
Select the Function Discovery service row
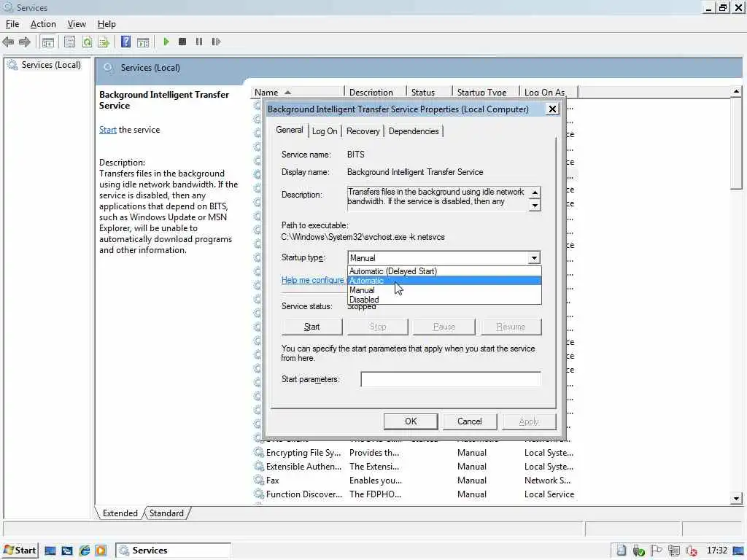tap(414, 494)
